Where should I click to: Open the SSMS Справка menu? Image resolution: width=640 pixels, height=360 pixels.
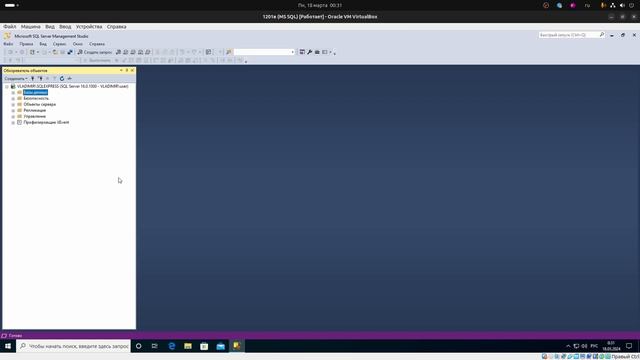pyautogui.click(x=97, y=44)
